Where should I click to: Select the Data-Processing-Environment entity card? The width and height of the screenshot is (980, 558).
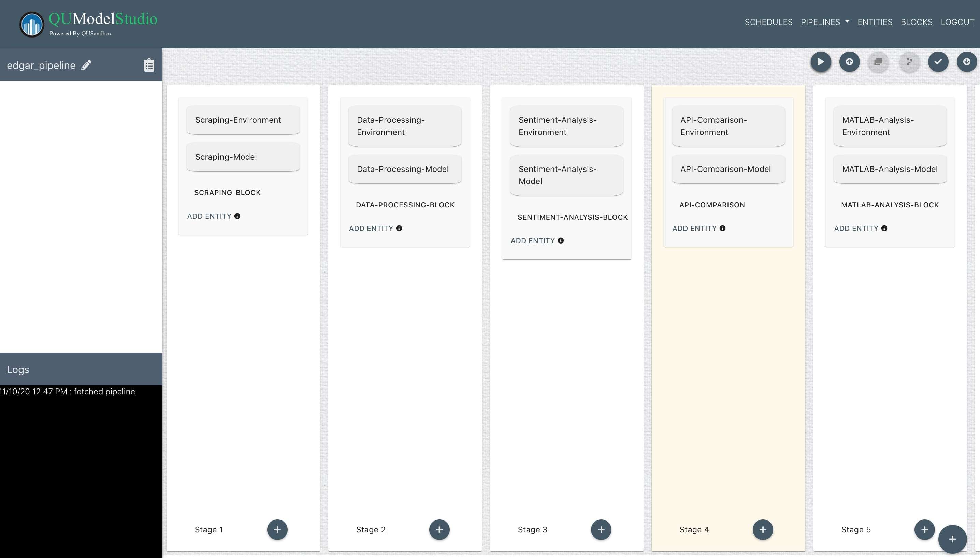coord(405,126)
